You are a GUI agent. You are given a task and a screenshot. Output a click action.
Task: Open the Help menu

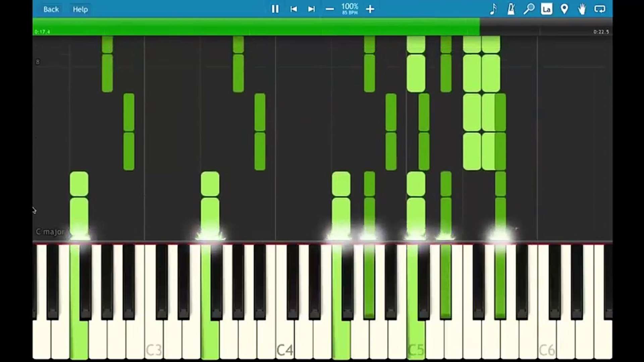pyautogui.click(x=80, y=9)
